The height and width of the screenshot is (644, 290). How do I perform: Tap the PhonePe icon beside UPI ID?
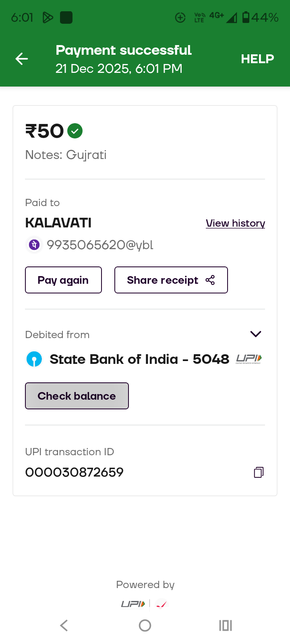coord(34,245)
